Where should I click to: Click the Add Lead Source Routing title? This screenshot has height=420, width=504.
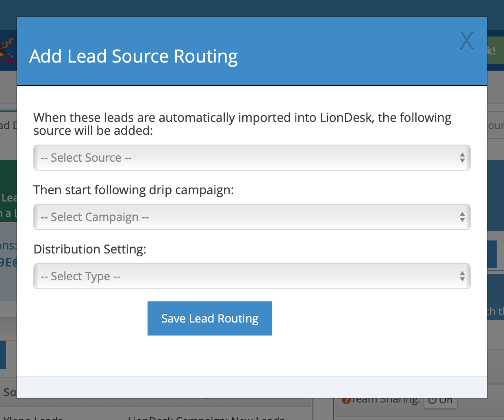[x=133, y=56]
